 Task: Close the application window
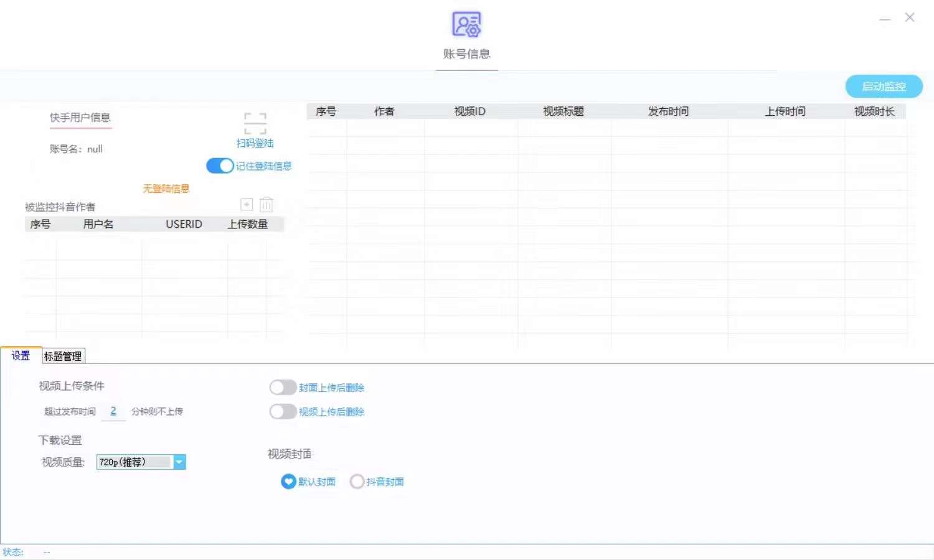coord(910,17)
